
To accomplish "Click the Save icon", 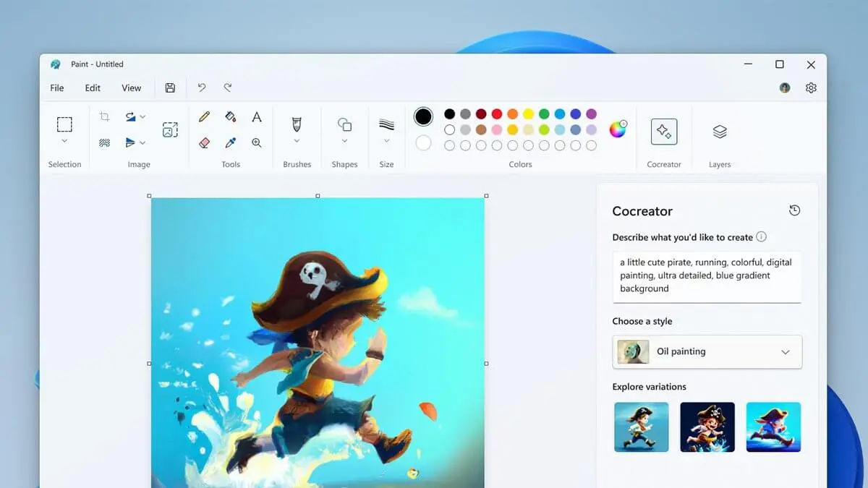I will point(170,87).
